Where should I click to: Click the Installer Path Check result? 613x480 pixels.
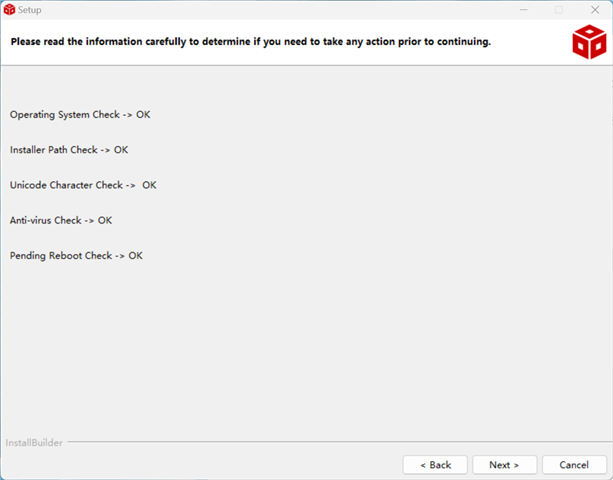pyautogui.click(x=69, y=150)
